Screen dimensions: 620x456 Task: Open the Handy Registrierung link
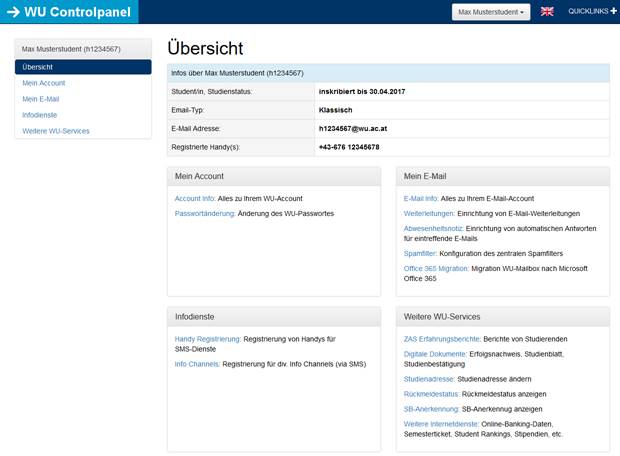(x=208, y=339)
